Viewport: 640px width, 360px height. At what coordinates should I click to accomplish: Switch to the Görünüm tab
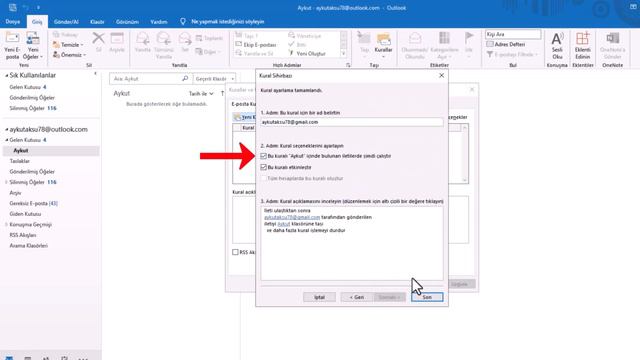[x=127, y=22]
